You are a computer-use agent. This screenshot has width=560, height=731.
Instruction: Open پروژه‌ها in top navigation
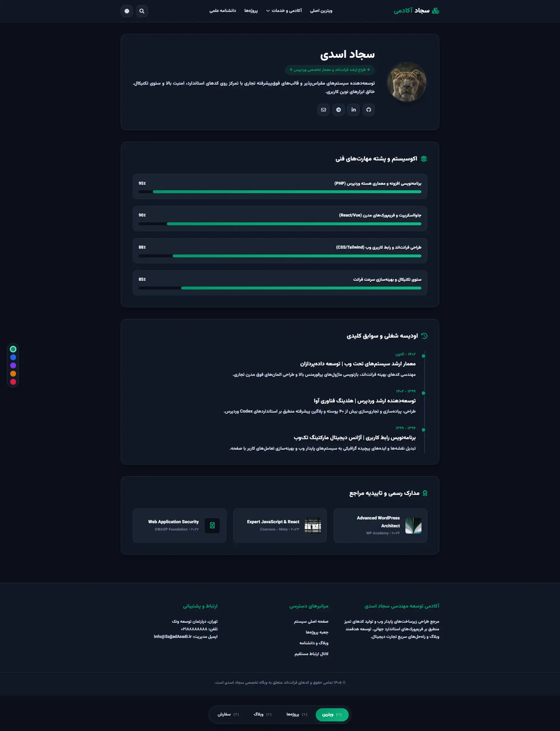click(251, 11)
